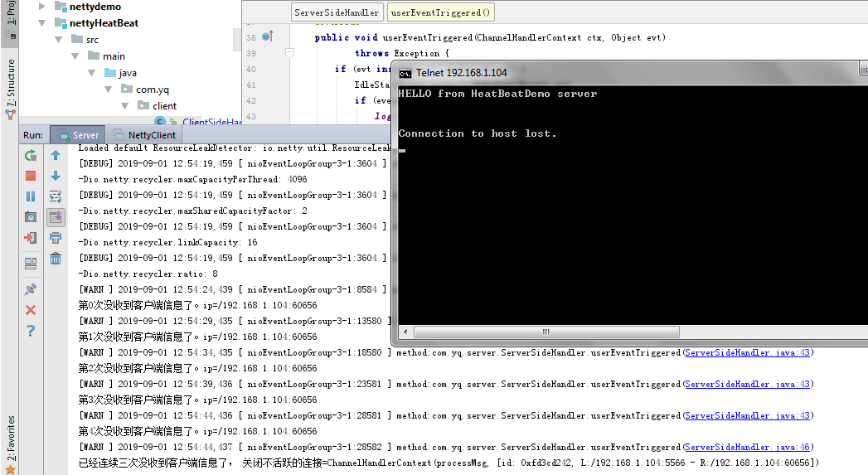
Task: Stop the running Server process
Action: coord(31,176)
